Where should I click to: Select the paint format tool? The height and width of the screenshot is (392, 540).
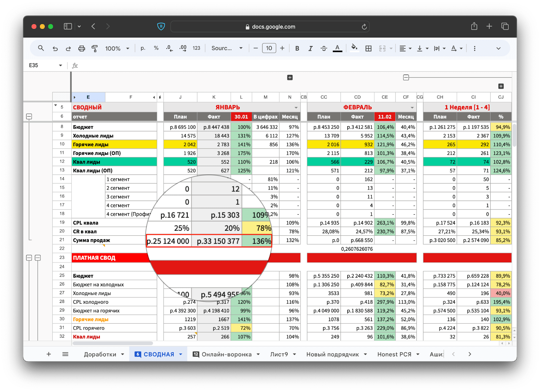pos(95,49)
